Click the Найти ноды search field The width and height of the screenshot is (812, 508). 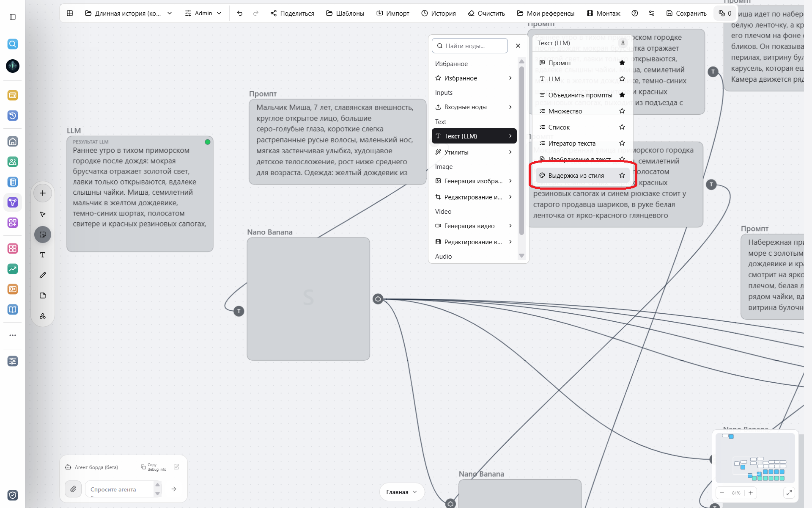(470, 46)
